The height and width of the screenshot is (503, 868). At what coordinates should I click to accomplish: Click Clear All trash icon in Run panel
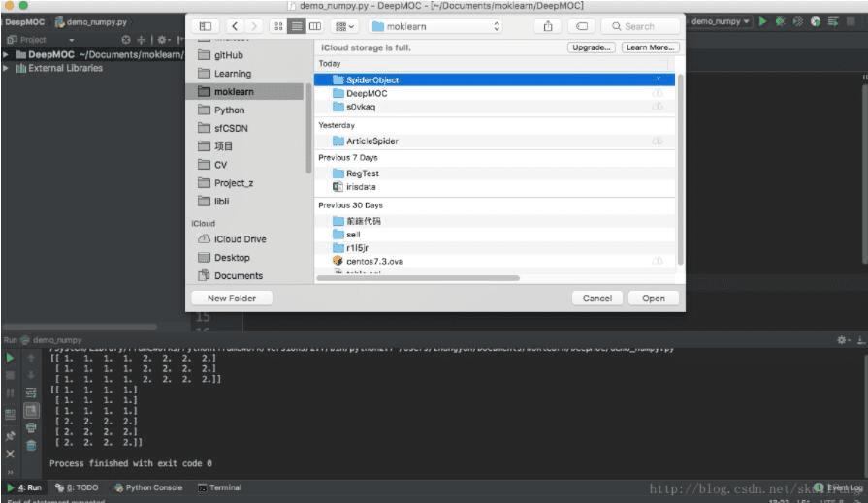pyautogui.click(x=31, y=445)
